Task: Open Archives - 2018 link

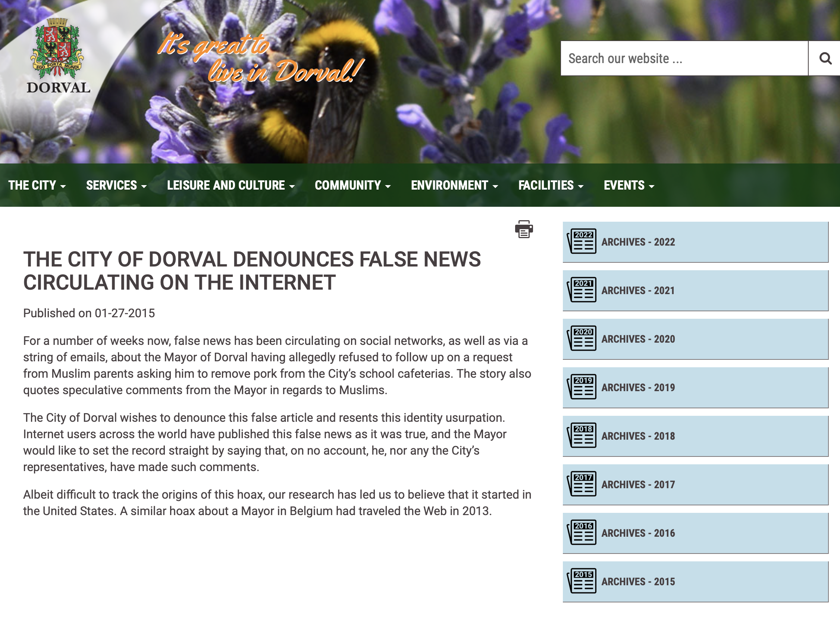Action: (696, 436)
